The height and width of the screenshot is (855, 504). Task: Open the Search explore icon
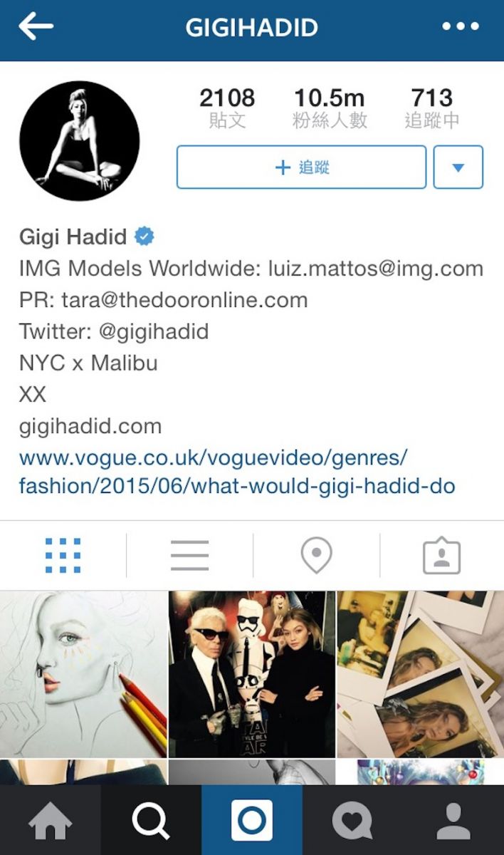coord(151,820)
